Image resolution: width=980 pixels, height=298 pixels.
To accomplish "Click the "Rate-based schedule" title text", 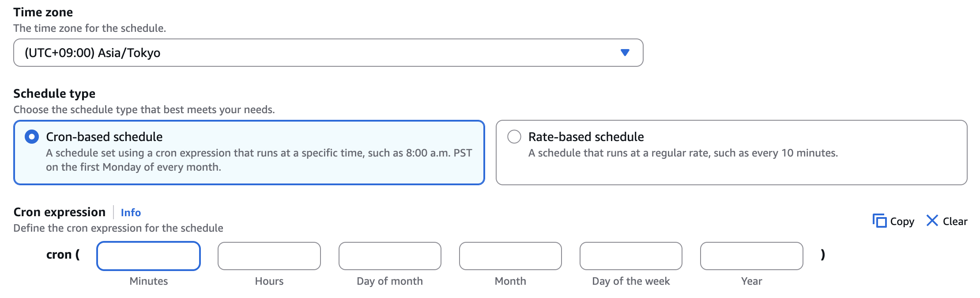I will (x=586, y=137).
